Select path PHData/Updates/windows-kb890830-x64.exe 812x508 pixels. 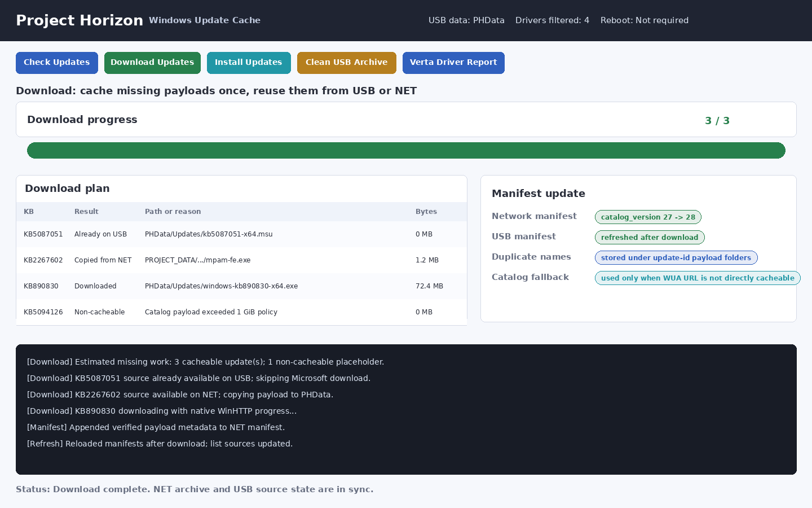point(221,286)
